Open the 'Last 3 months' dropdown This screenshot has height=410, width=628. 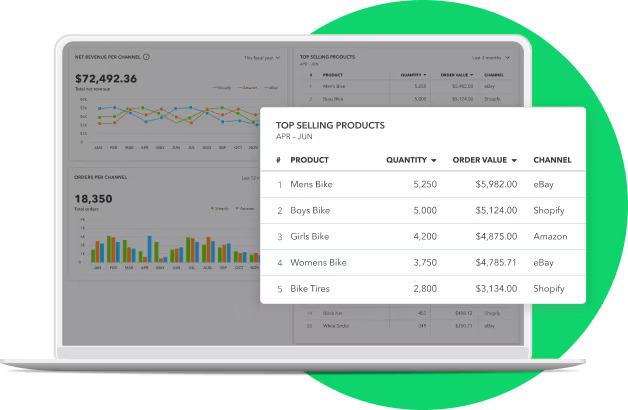[489, 58]
